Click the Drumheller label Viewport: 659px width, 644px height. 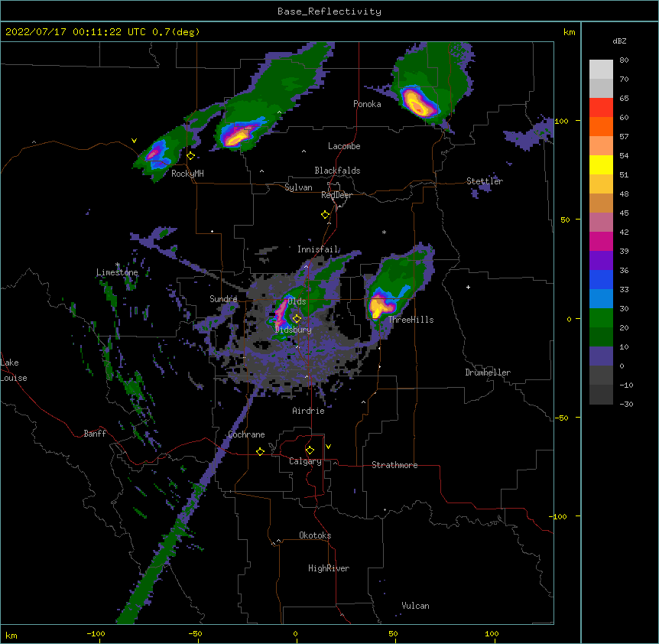pyautogui.click(x=488, y=372)
